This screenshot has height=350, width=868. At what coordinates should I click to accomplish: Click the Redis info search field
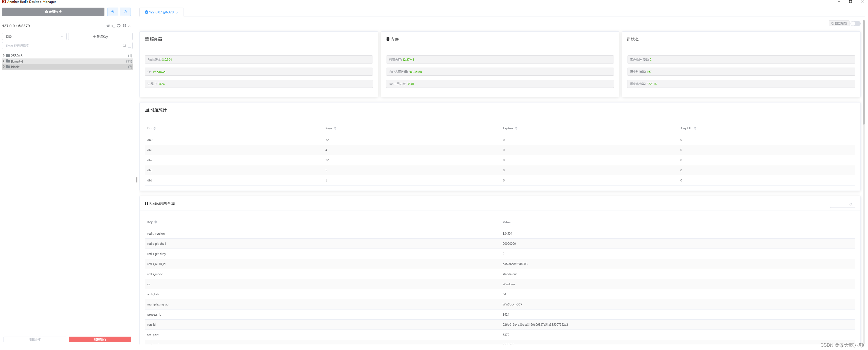(x=840, y=204)
